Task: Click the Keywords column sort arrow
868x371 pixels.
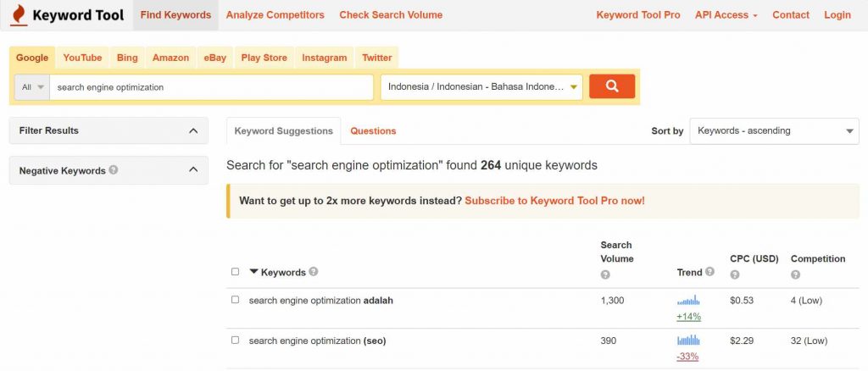Action: coord(254,272)
